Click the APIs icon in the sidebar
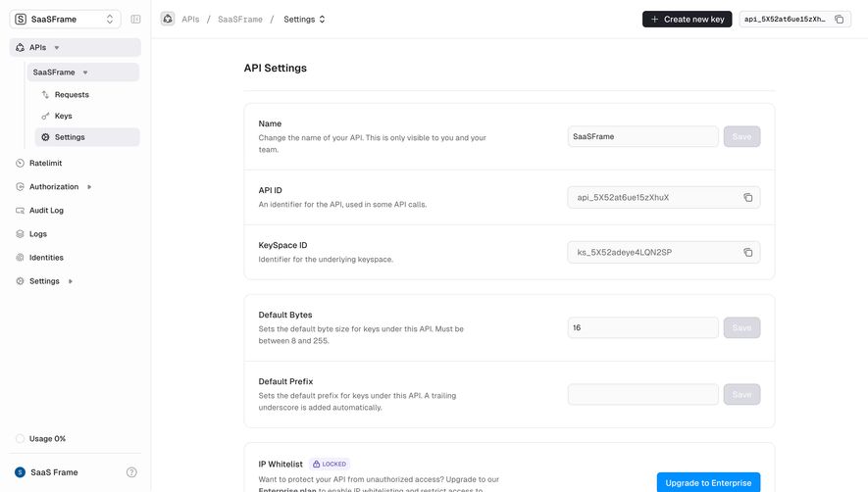 pos(20,48)
